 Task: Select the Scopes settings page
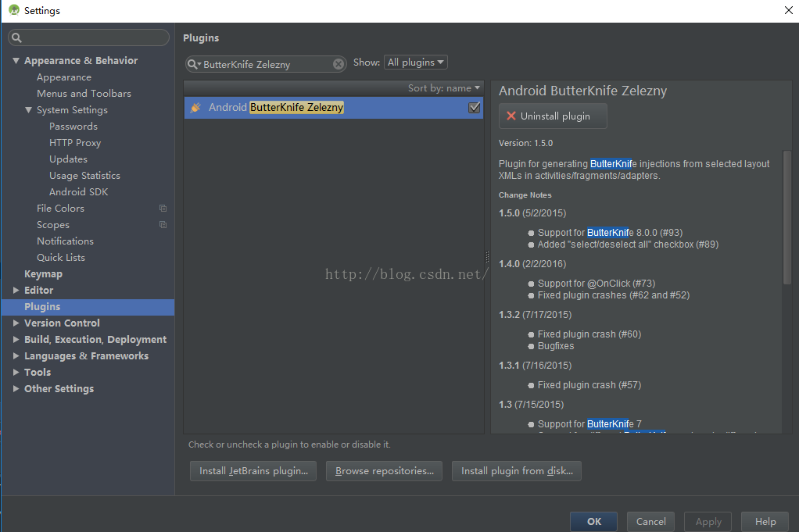pyautogui.click(x=53, y=224)
